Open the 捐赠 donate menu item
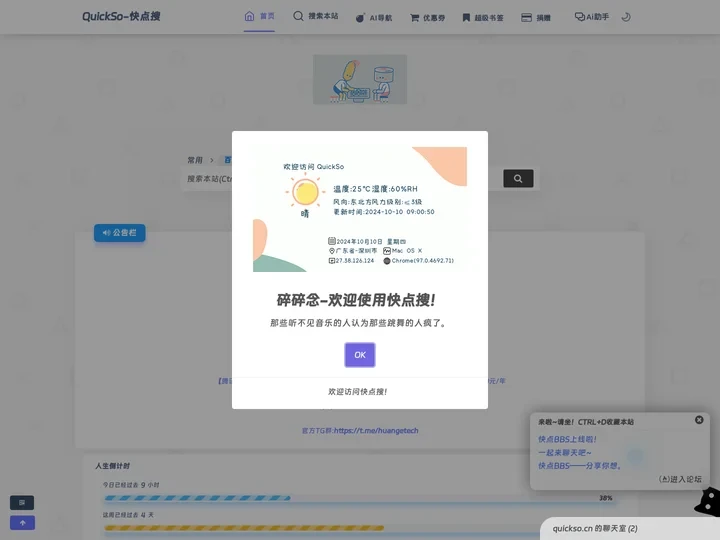The image size is (720, 540). (536, 17)
